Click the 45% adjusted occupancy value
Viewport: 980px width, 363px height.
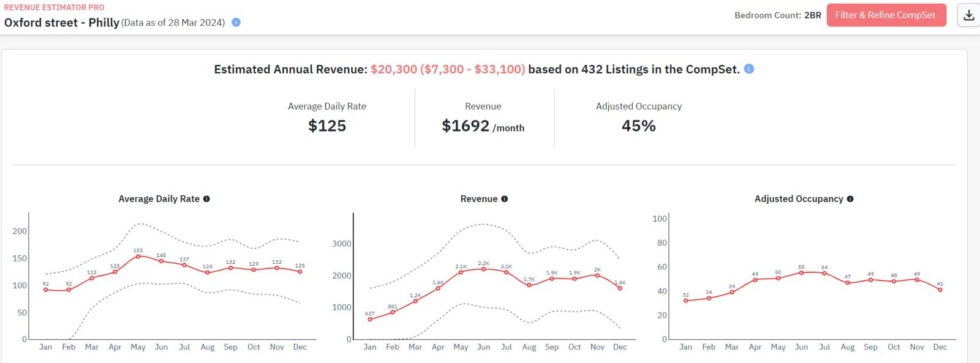639,125
